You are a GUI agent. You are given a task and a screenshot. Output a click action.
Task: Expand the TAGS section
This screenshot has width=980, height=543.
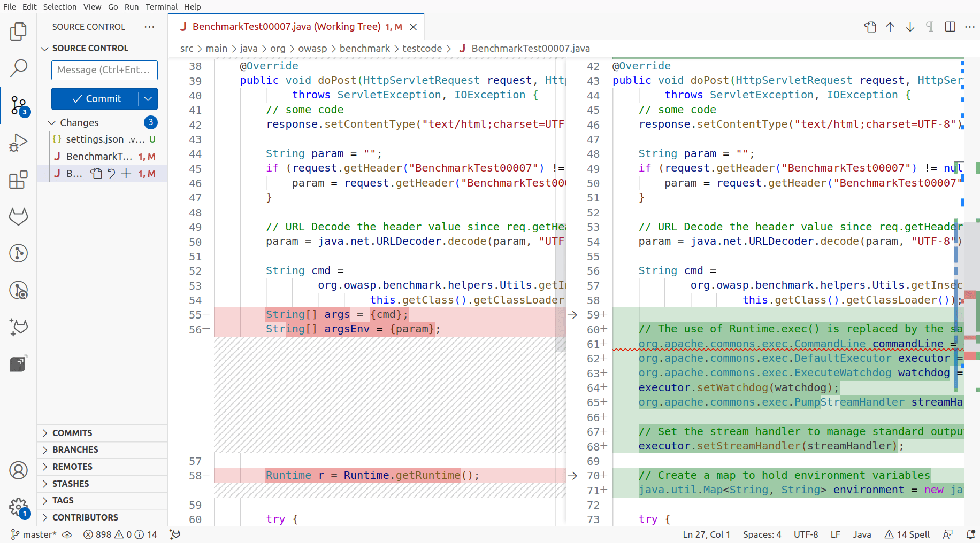pos(102,500)
